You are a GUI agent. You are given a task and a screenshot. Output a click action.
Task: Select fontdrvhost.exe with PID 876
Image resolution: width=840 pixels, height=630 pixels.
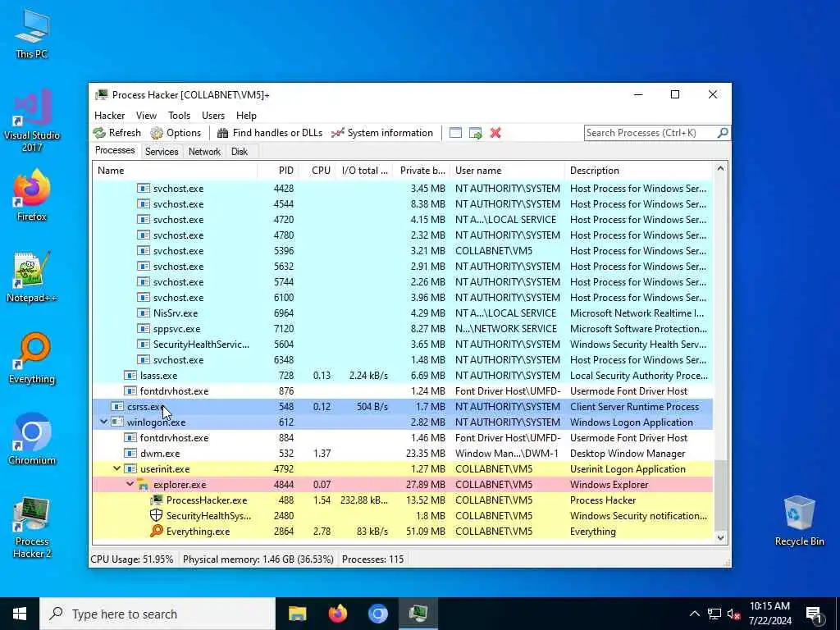(x=403, y=391)
